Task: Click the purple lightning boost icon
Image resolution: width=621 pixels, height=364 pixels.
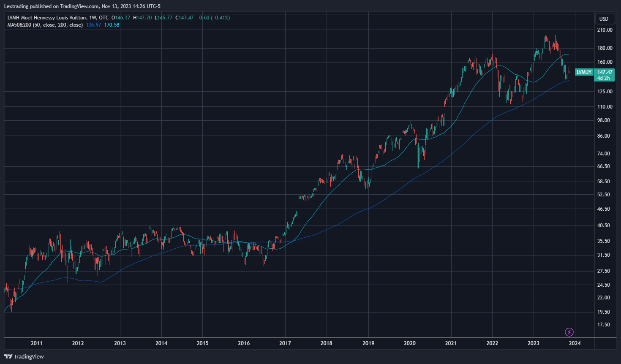Action: [x=569, y=332]
